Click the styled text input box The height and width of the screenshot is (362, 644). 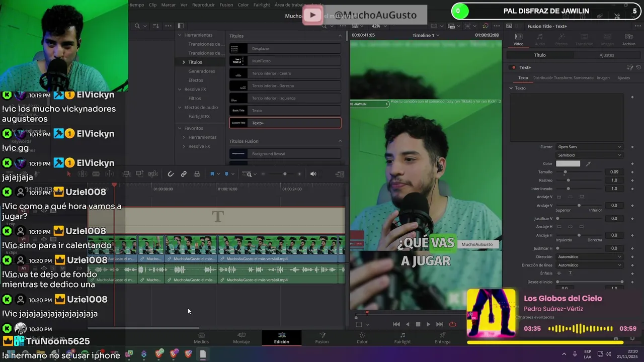click(x=567, y=118)
